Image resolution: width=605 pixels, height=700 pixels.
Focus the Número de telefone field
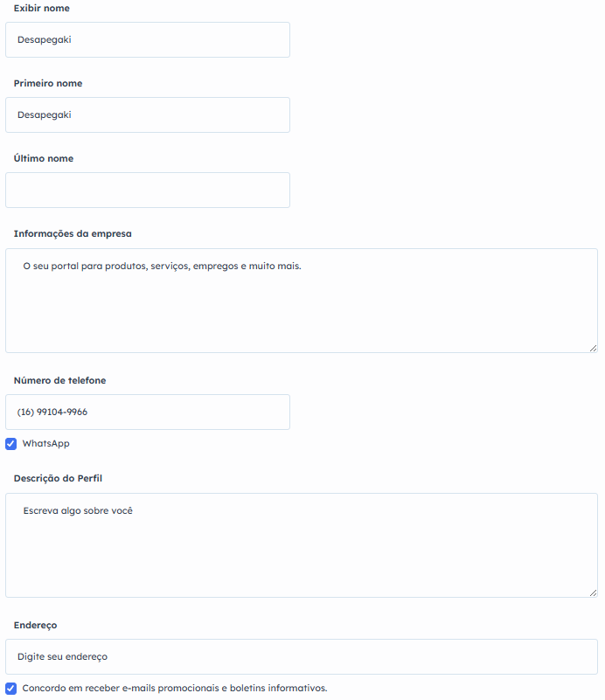tap(147, 412)
